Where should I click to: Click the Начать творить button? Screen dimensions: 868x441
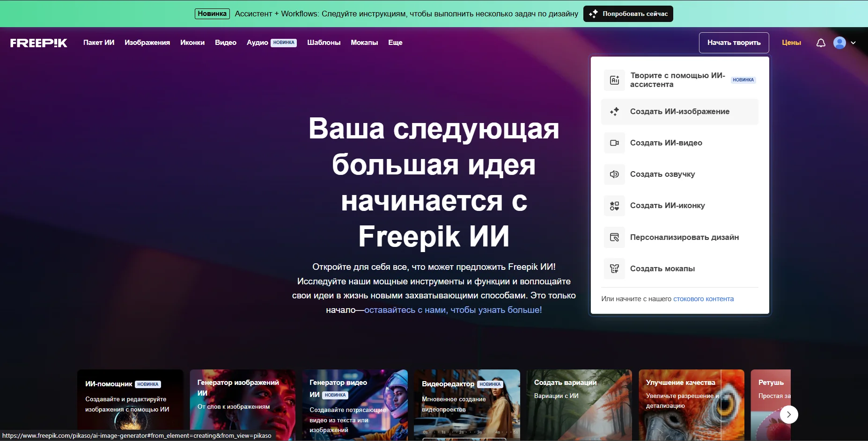tap(734, 43)
